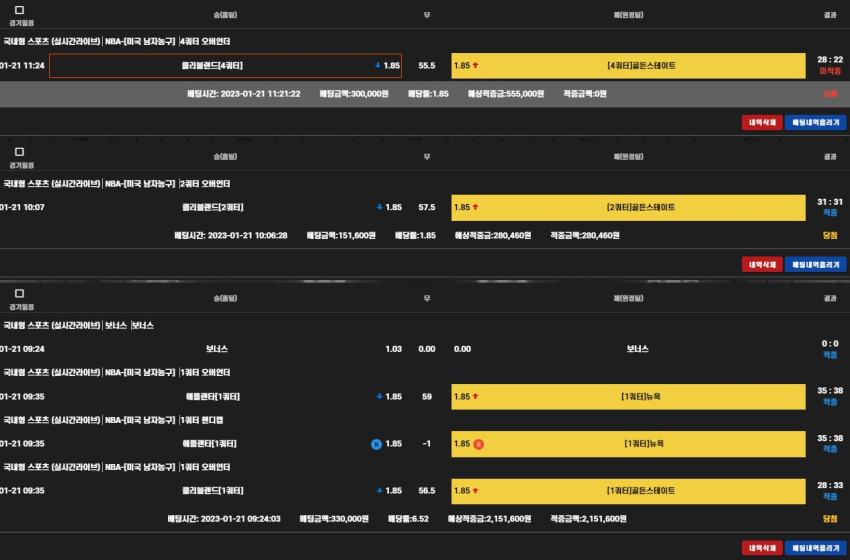Check the second bet slip checkbox
The image size is (850, 560).
[x=20, y=152]
